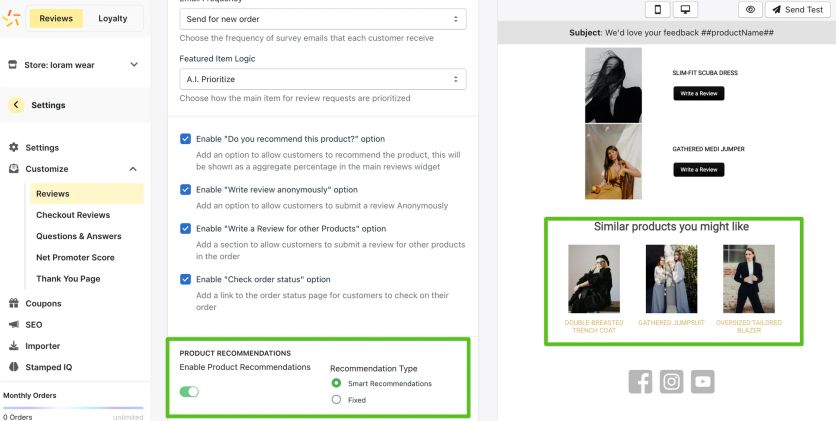Uncheck "Write a Review for other Products" option
Image resolution: width=836 pixels, height=421 pixels.
coord(186,228)
